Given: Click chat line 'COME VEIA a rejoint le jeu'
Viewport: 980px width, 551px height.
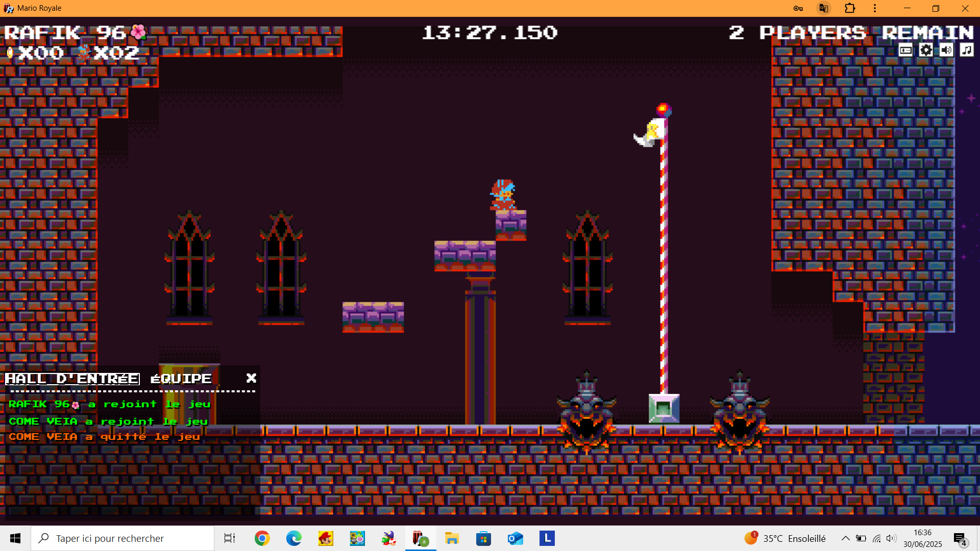Looking at the screenshot, I should click(x=108, y=421).
